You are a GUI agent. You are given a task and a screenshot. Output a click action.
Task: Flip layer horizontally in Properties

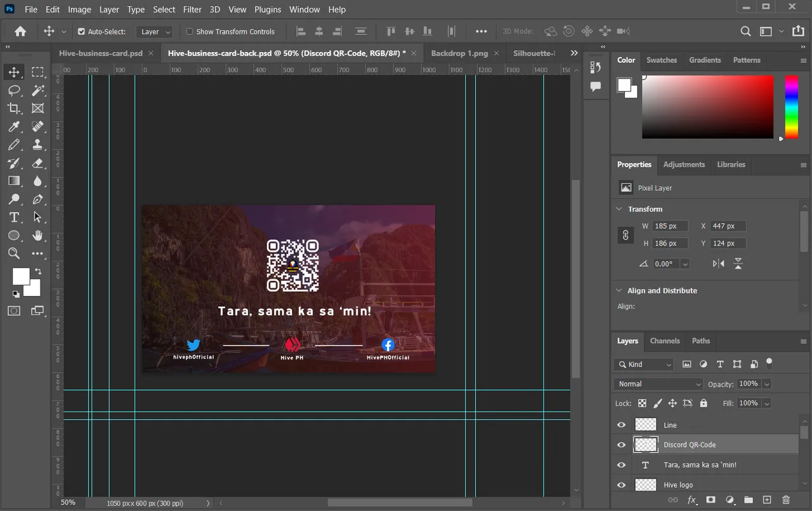pos(718,264)
